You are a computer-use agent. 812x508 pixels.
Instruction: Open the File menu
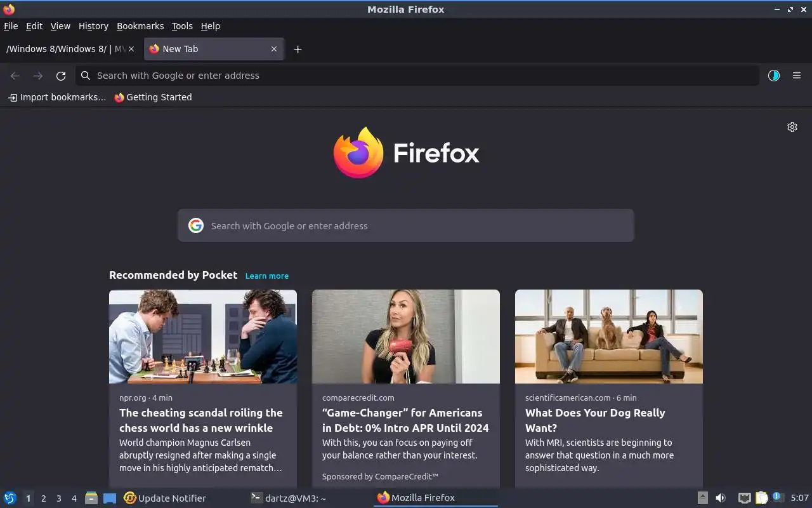pyautogui.click(x=11, y=26)
